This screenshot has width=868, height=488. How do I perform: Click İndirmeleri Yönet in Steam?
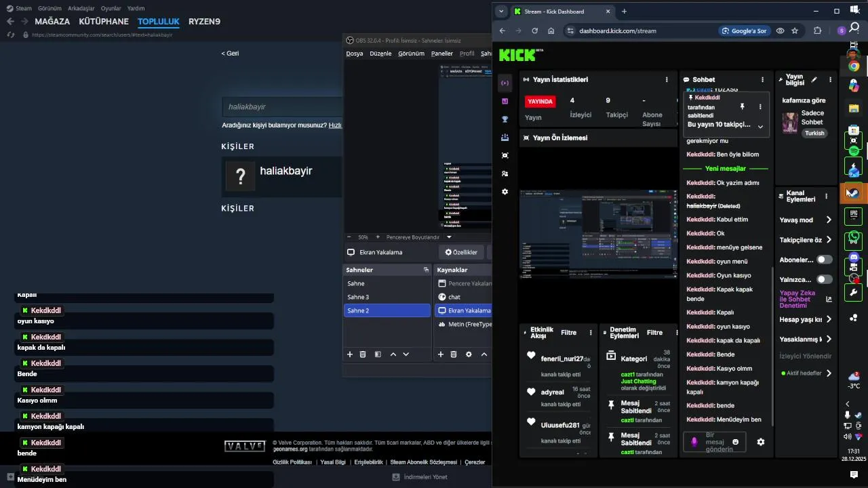[420, 476]
